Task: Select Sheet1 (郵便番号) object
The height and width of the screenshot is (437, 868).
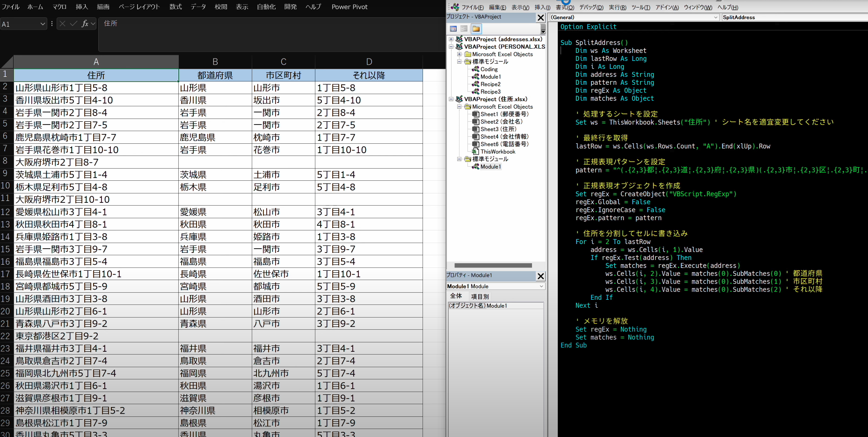Action: [504, 114]
